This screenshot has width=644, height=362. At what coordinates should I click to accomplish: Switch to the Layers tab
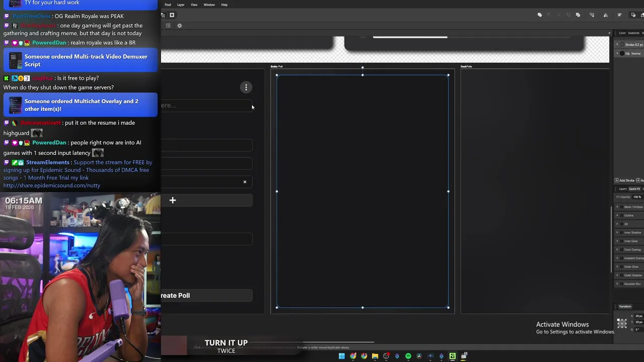tap(623, 189)
